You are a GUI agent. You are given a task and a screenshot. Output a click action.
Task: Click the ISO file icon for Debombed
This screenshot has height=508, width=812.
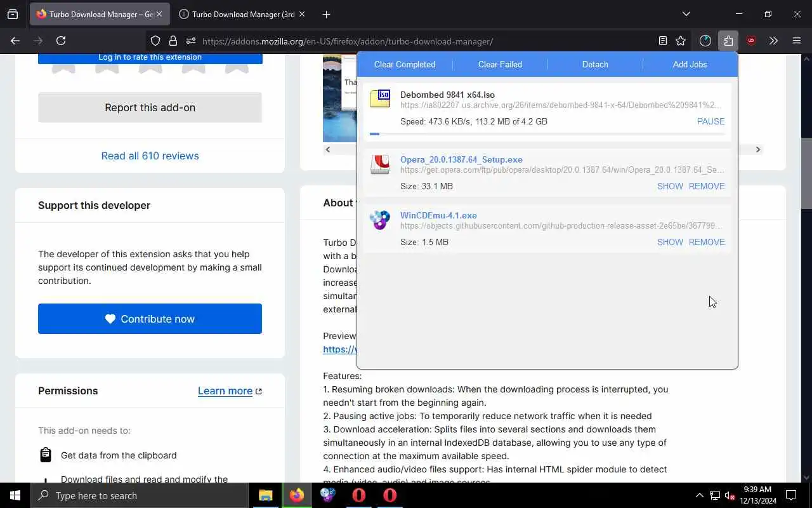380,98
